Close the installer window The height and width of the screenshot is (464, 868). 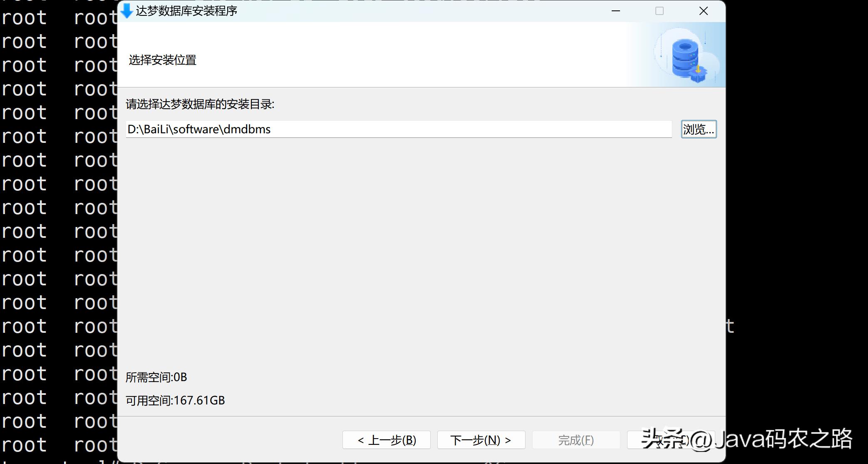coord(703,11)
